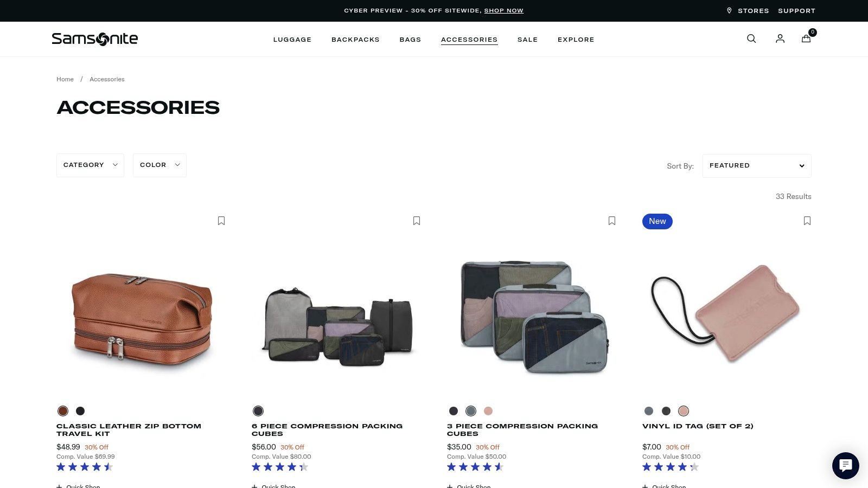Click the Samsonite logo

click(95, 38)
